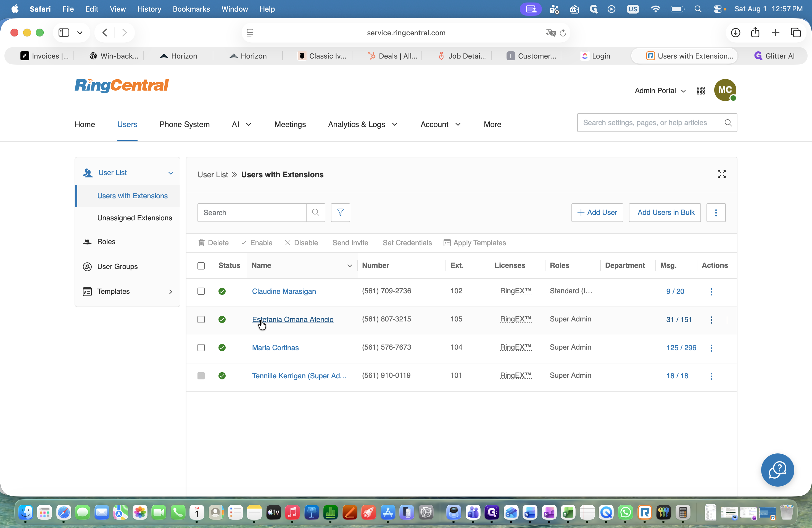The width and height of the screenshot is (812, 528).
Task: Open the filter funnel icon
Action: pyautogui.click(x=340, y=212)
